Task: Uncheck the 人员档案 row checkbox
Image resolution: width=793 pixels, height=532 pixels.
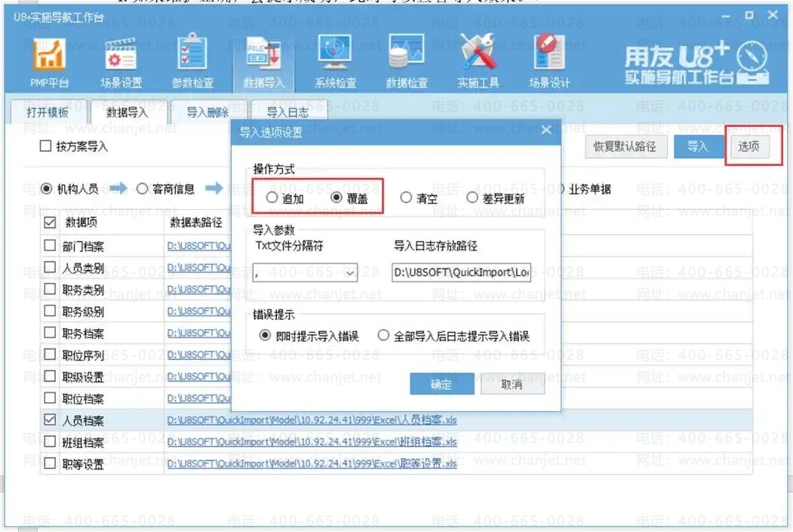Action: click(51, 420)
